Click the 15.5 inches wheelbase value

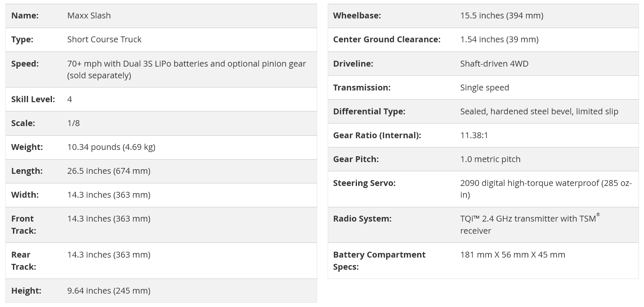[x=502, y=15]
